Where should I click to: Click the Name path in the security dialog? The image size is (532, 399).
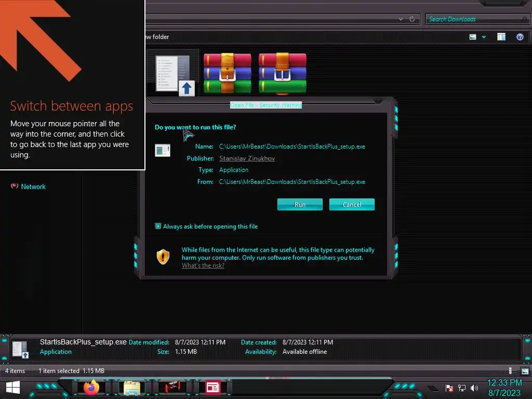pyautogui.click(x=292, y=147)
